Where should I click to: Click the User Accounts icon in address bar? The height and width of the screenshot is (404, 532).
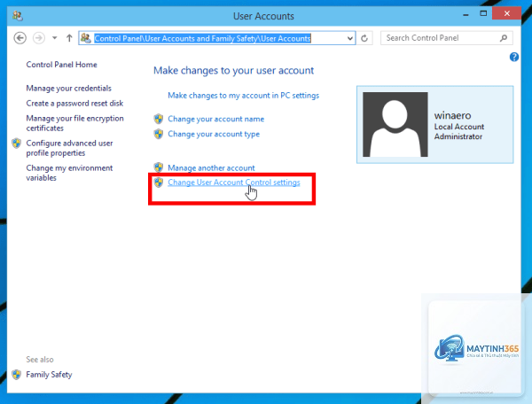click(x=86, y=38)
